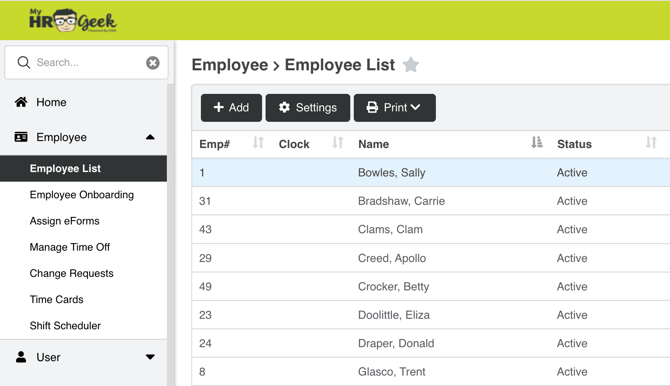The width and height of the screenshot is (670, 386).
Task: Select Bradshaw, Carrie
Action: (x=401, y=201)
